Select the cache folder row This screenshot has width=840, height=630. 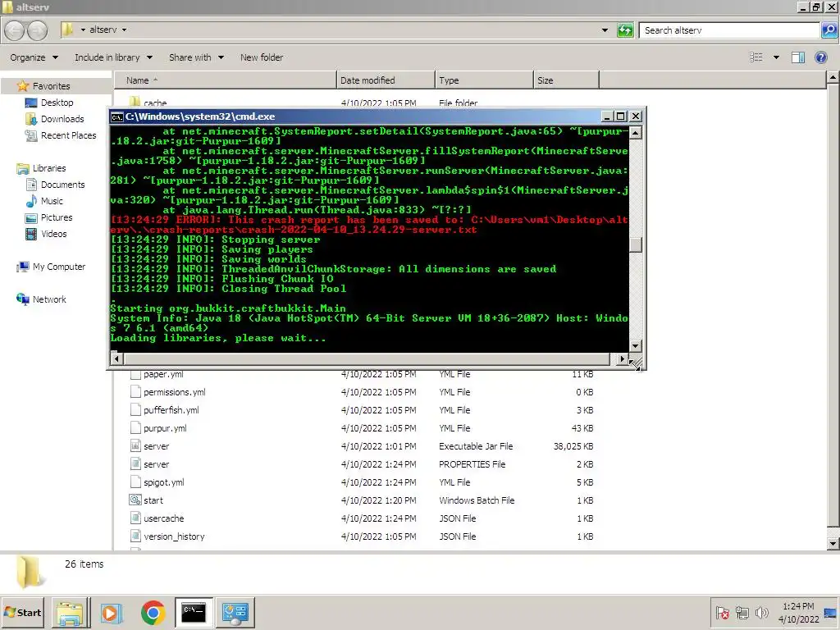(x=362, y=103)
